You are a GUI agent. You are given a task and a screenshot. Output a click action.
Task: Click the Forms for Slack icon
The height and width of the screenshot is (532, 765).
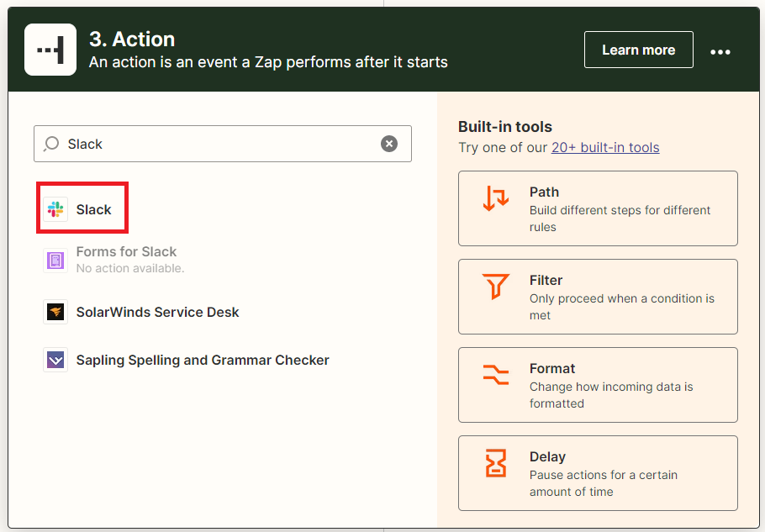coord(55,260)
